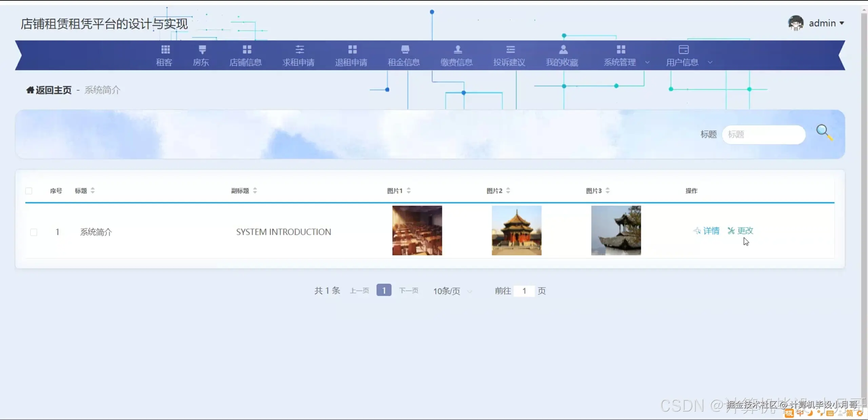Click the 租客 grid icon in the navbar
Screen dimensions: 868x420
(x=165, y=50)
